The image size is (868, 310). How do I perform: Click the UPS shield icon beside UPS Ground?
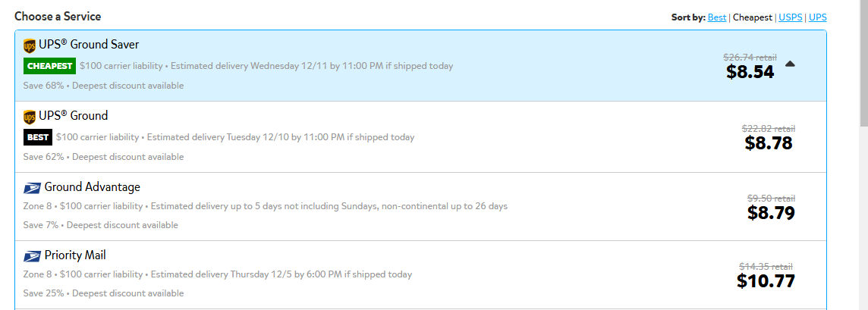[x=30, y=117]
